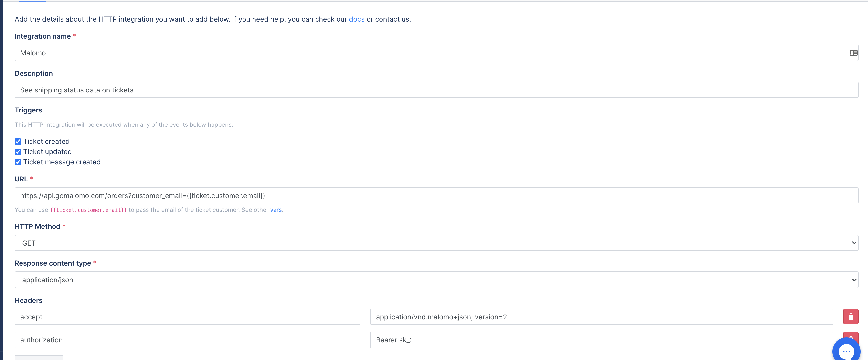Select the active tab at the top
Screen dimensions: 868x360
click(32, 1)
